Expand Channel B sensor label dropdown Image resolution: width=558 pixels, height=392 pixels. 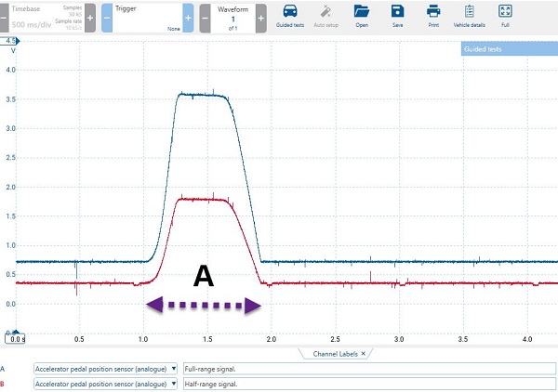coord(175,383)
